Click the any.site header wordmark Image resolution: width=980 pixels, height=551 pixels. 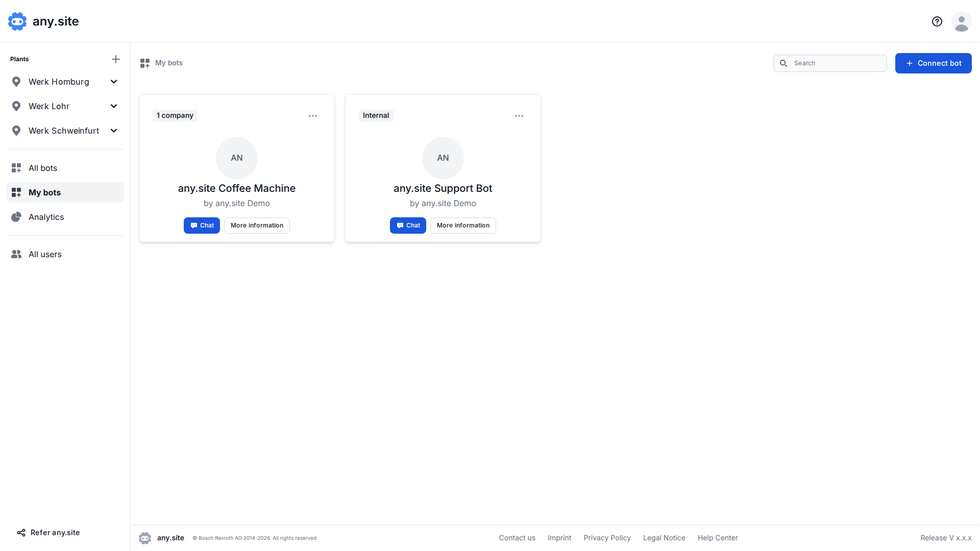pyautogui.click(x=56, y=21)
